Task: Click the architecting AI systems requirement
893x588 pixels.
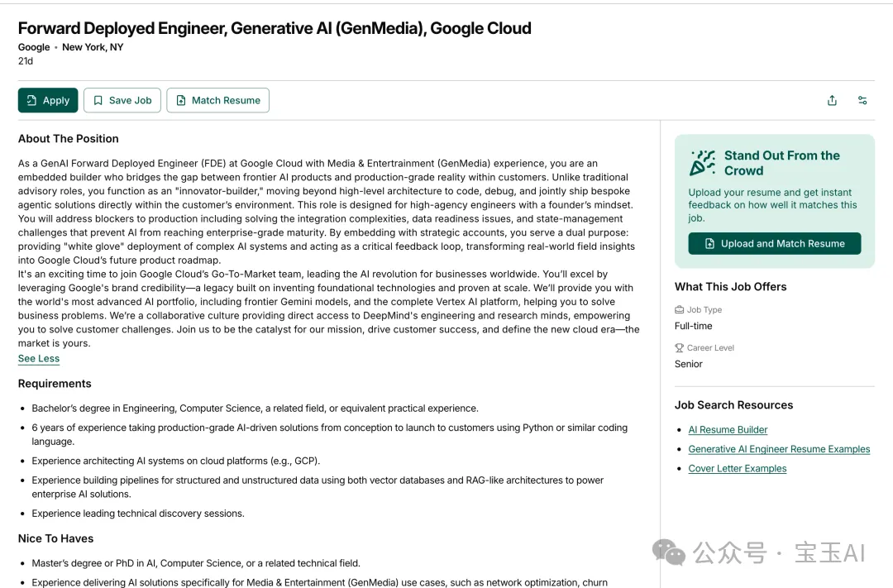Action: point(176,461)
